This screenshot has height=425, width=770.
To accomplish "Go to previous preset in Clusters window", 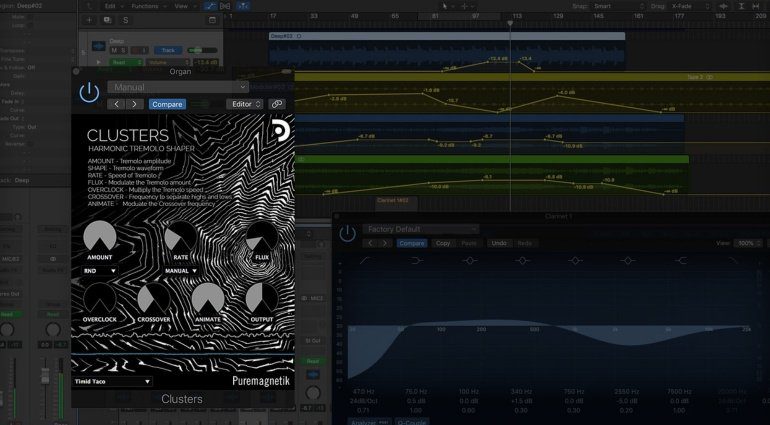I will pyautogui.click(x=116, y=104).
